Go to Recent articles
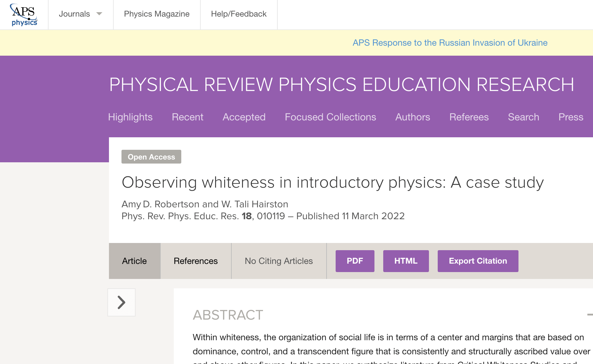The width and height of the screenshot is (593, 364). pos(188,117)
